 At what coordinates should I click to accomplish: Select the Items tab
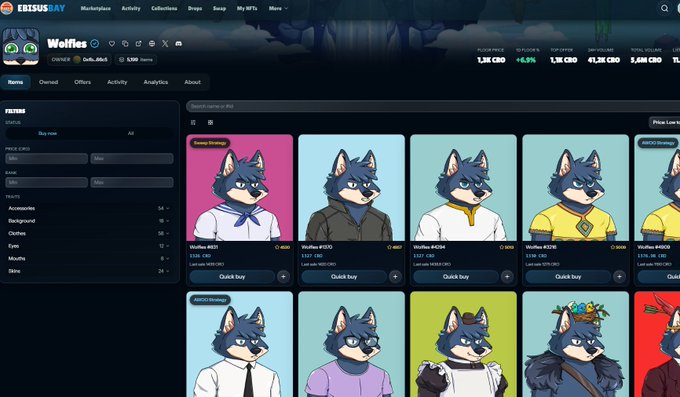coord(16,82)
